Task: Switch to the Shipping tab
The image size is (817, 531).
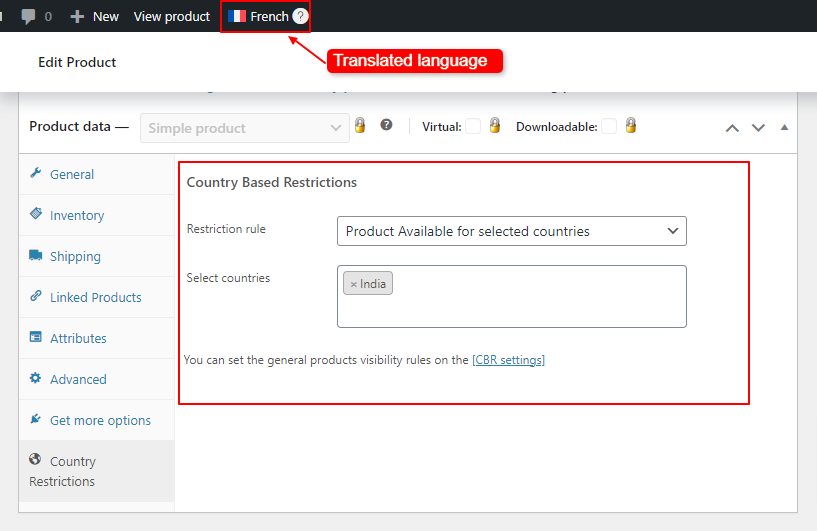Action: 75,256
